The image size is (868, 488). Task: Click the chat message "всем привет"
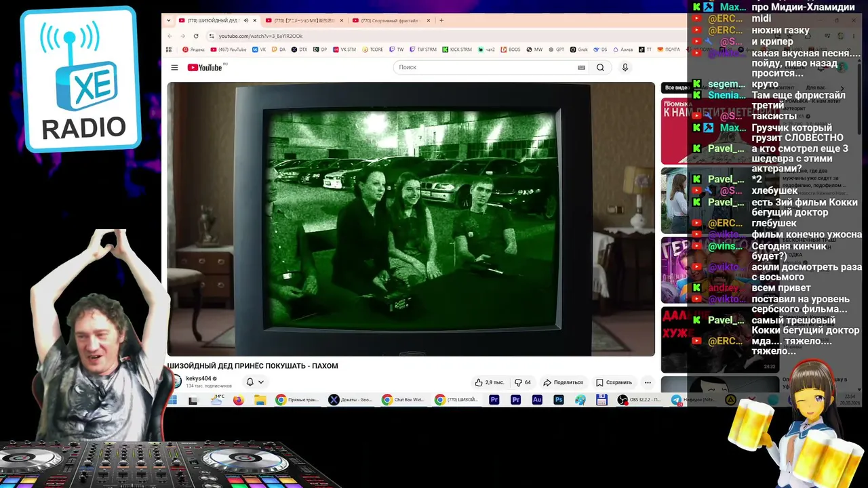[x=781, y=288]
